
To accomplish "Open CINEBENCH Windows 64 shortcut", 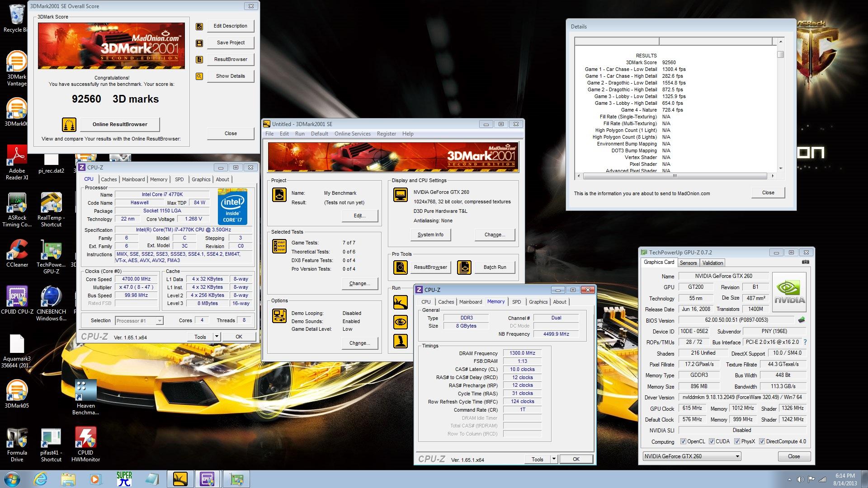I will tap(51, 303).
